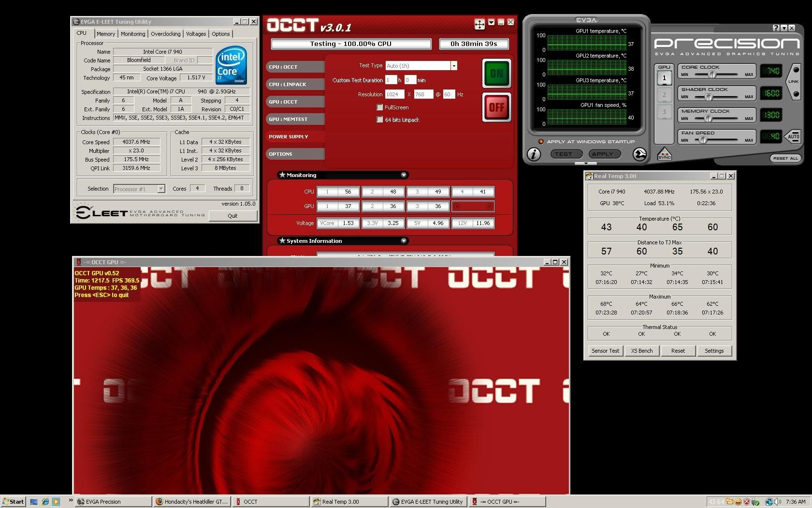Open the media player quick launch icon

(x=56, y=502)
